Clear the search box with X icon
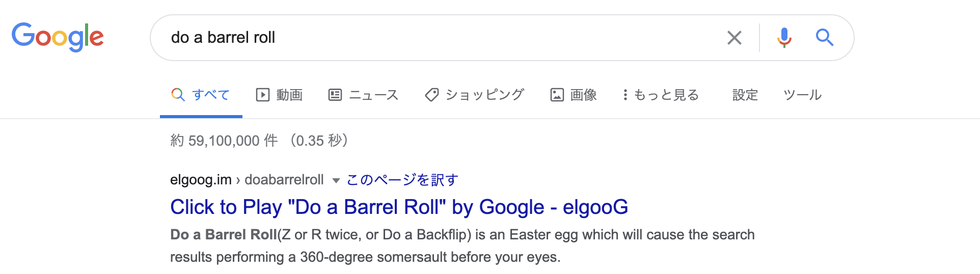980x274 pixels. pos(734,38)
